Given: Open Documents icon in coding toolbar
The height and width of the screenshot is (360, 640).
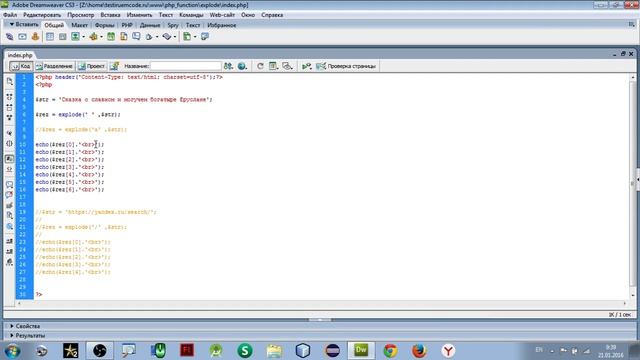Looking at the screenshot, I should click(x=9, y=82).
